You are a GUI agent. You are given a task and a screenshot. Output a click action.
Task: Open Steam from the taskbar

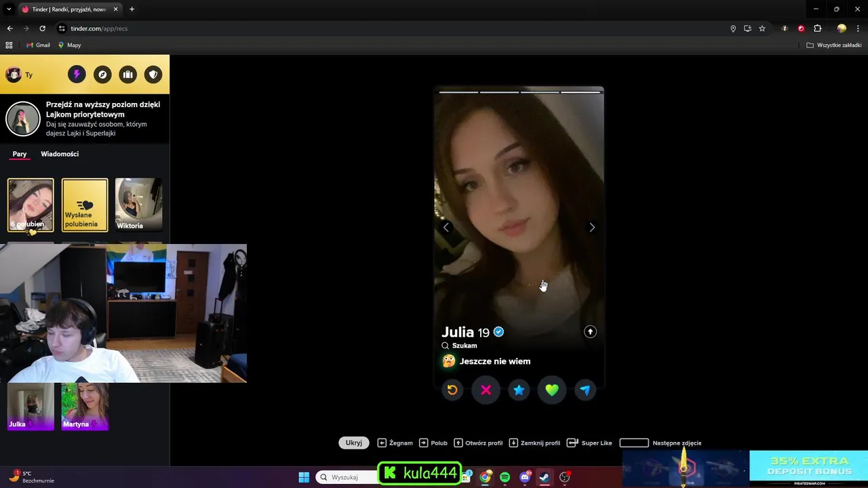tap(545, 477)
